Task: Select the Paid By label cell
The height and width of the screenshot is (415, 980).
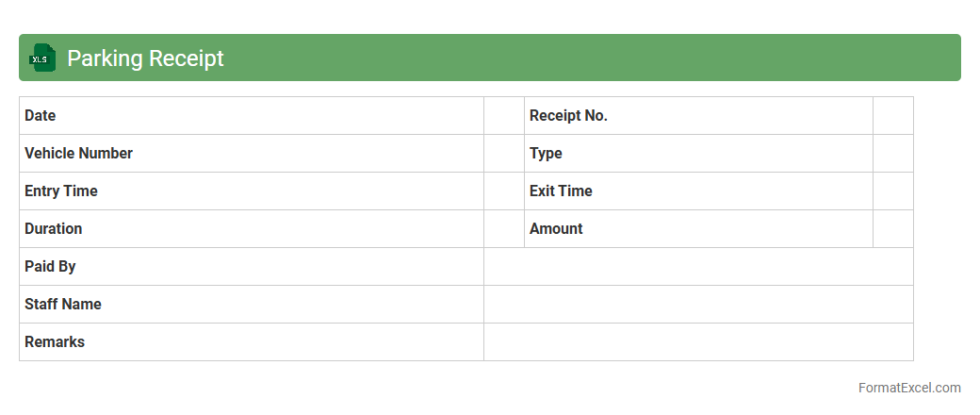Action: click(x=251, y=267)
